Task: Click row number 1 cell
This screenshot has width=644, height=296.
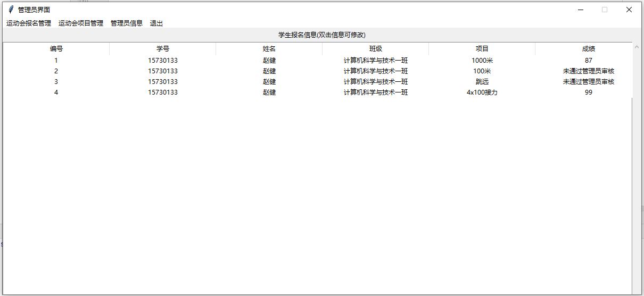Action: (56, 61)
